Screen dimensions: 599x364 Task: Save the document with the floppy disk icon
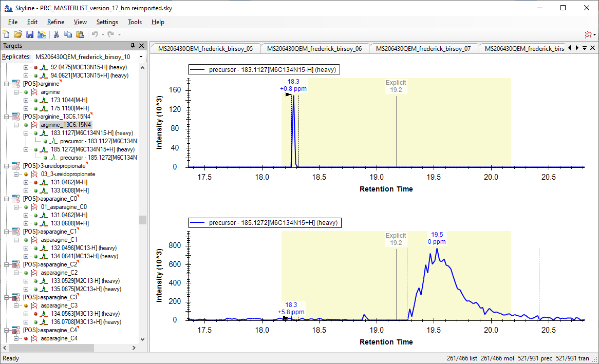point(29,34)
